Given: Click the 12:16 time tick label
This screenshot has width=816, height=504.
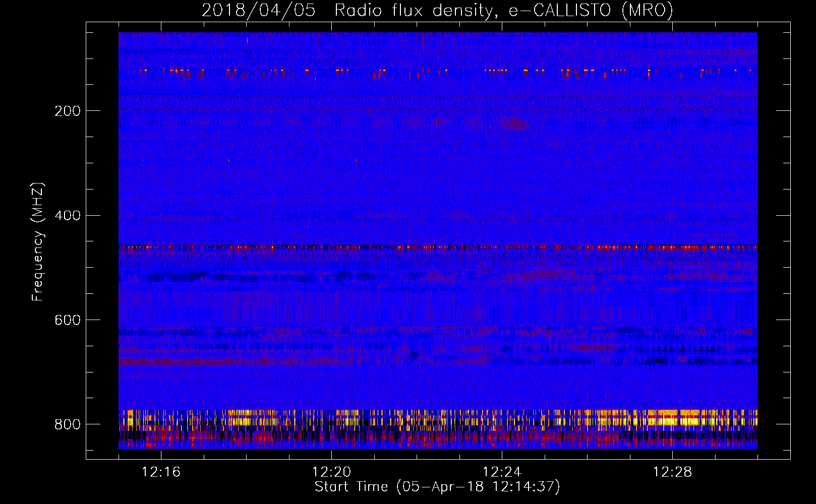Looking at the screenshot, I should (x=161, y=472).
